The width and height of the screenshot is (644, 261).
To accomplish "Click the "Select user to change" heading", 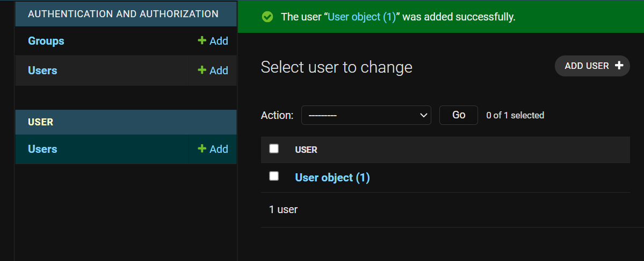I will [337, 67].
